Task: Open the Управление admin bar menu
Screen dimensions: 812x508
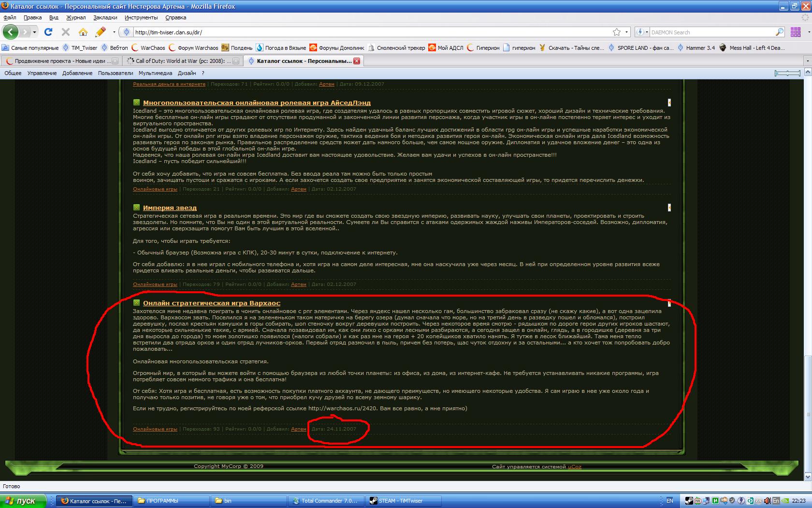Action: pos(42,73)
